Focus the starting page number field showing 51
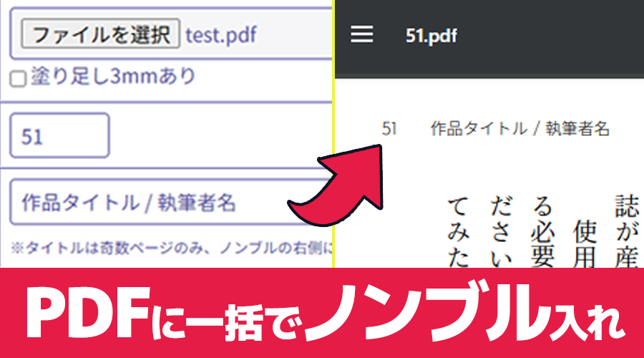The image size is (644, 358). click(x=59, y=135)
